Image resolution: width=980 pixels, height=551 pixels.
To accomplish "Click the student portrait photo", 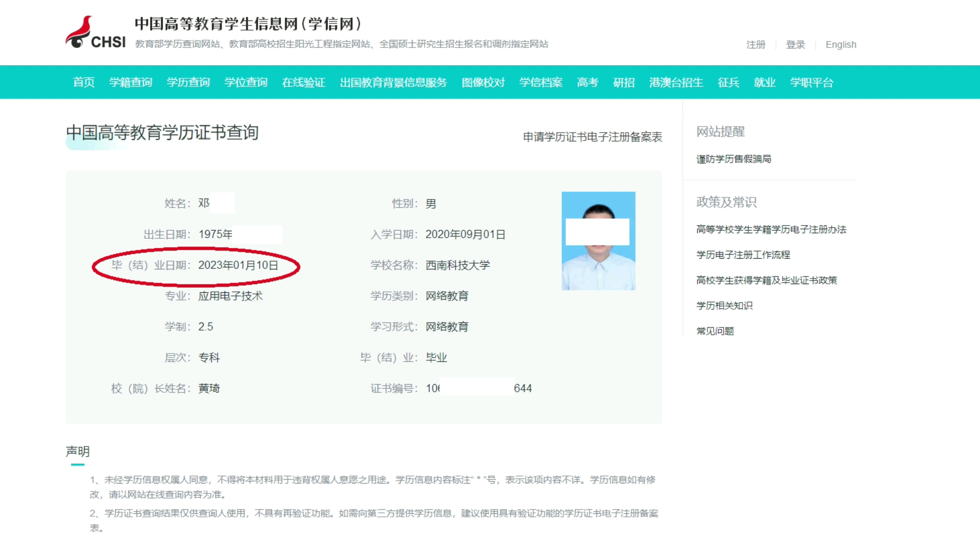I will [x=598, y=241].
